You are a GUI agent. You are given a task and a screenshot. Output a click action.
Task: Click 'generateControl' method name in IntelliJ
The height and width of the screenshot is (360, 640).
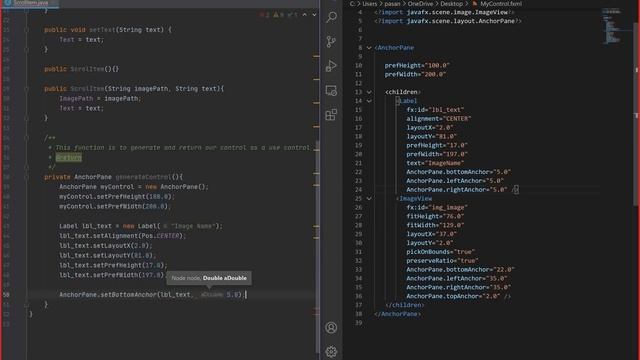[x=143, y=177]
